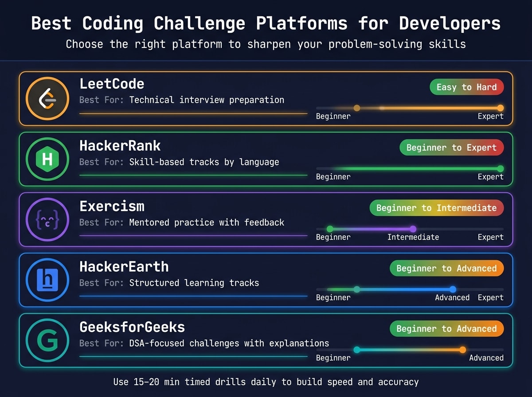Screen dimensions: 532x397
Task: Click 'Expert' label under LeetCode slider
Action: tap(491, 117)
